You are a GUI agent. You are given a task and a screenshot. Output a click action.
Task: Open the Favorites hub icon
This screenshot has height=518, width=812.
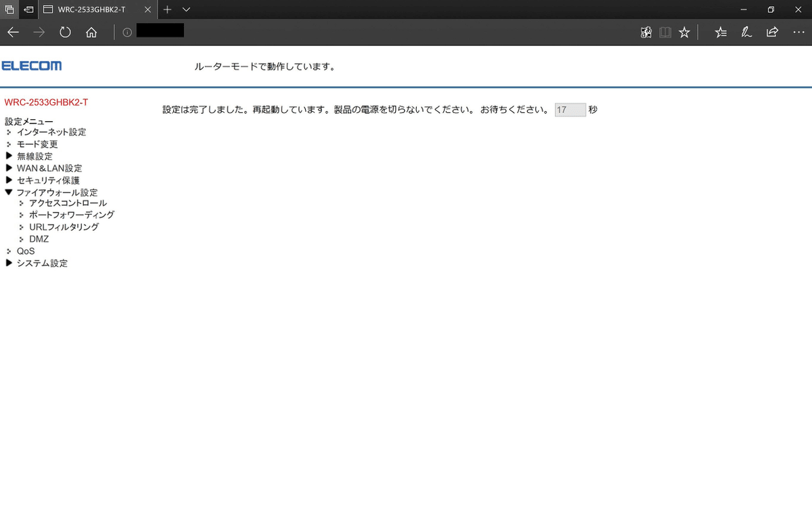point(721,32)
